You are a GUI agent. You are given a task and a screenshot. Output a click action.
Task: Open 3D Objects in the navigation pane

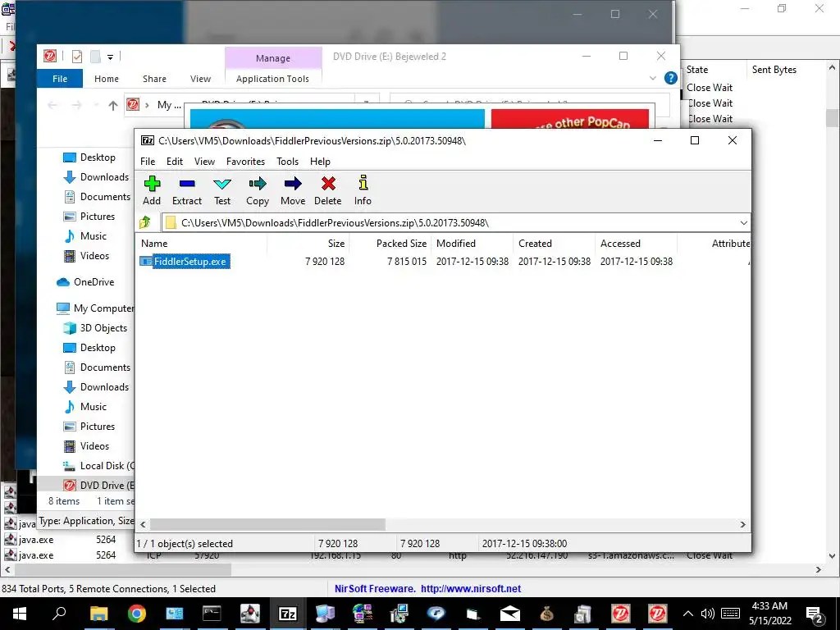103,328
